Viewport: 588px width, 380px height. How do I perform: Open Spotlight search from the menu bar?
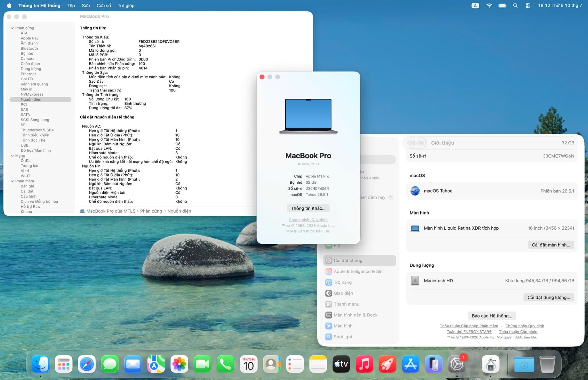click(515, 5)
